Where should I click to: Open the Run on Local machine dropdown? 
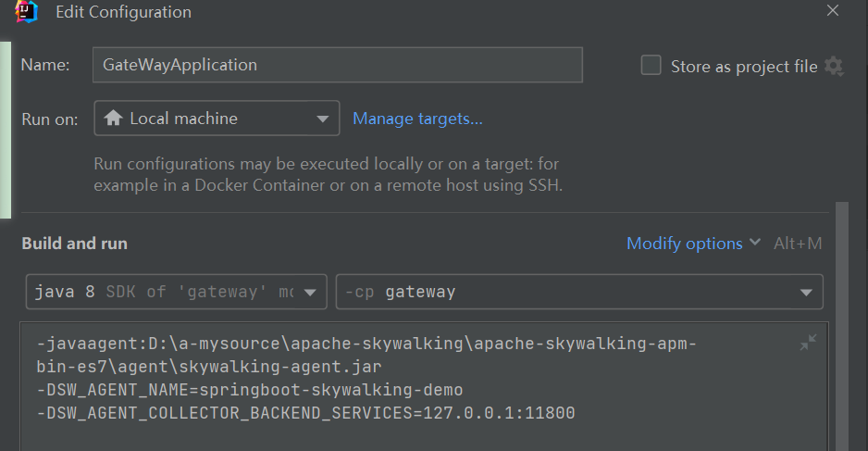click(x=217, y=118)
